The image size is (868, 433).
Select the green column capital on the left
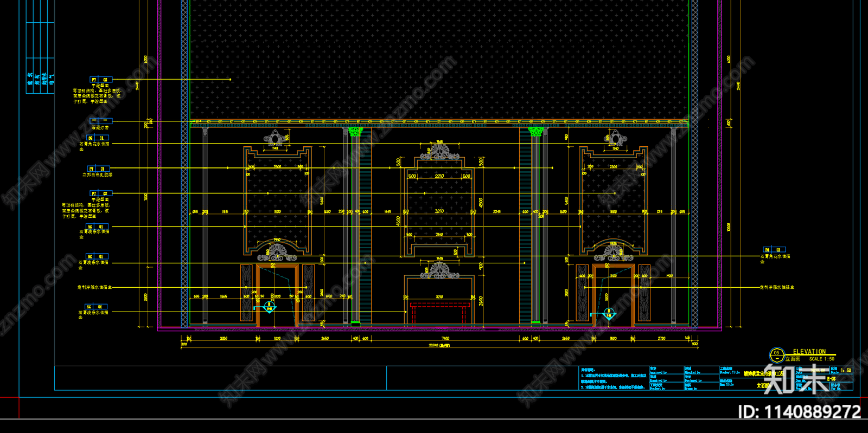pyautogui.click(x=355, y=131)
